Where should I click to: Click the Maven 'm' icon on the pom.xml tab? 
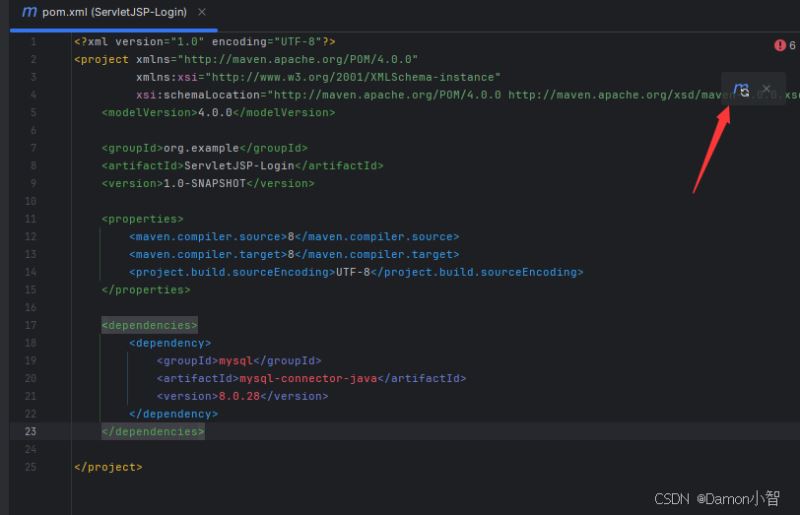point(29,12)
